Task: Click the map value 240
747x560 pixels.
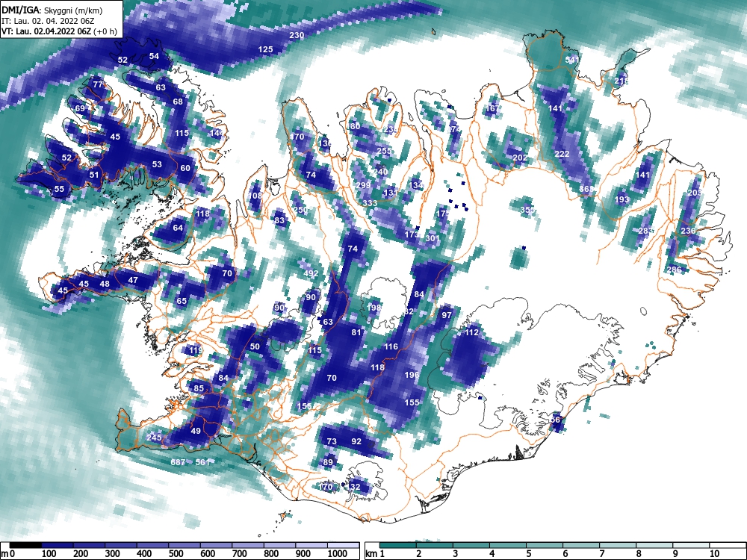Action: point(380,172)
